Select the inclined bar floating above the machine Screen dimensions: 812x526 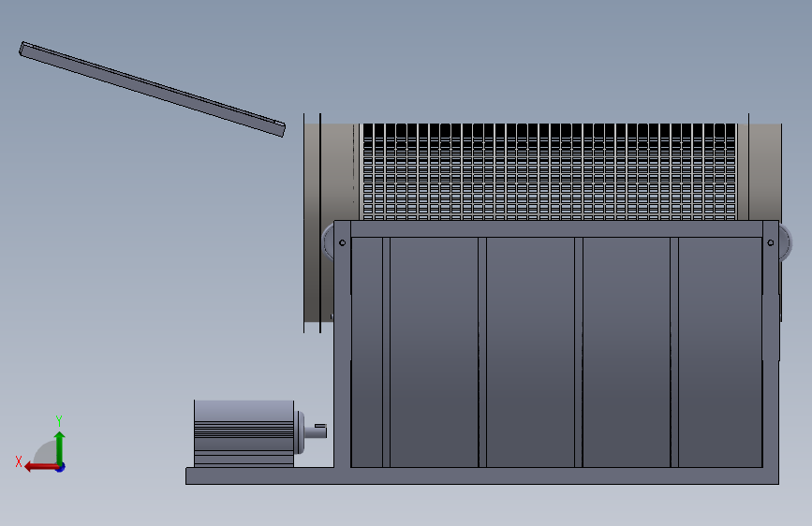[153, 89]
